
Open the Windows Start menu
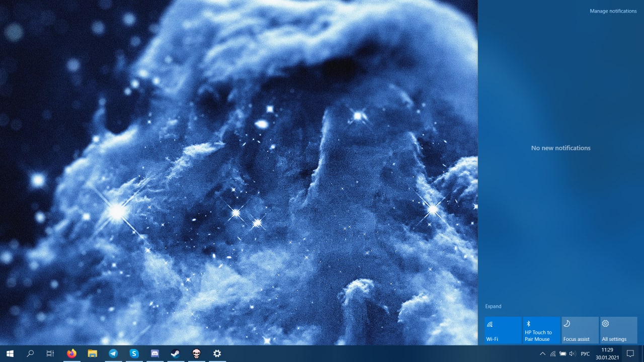tap(10, 353)
